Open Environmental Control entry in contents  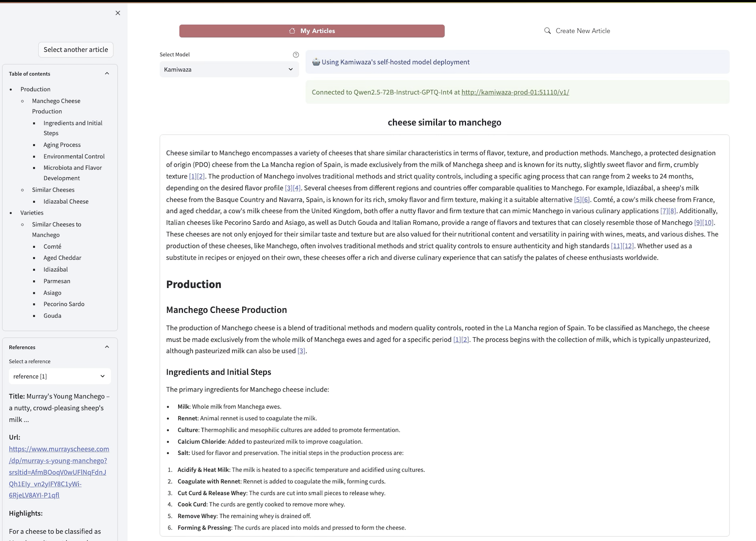(x=74, y=157)
